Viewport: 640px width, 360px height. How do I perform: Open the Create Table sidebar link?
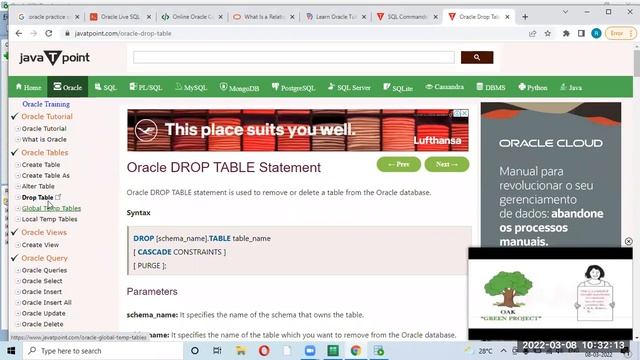pyautogui.click(x=41, y=164)
